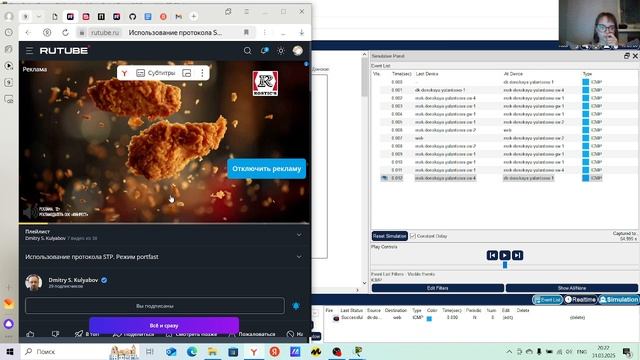640x360 pixels.
Task: Open browser downloads arrow icon
Action: [x=301, y=33]
